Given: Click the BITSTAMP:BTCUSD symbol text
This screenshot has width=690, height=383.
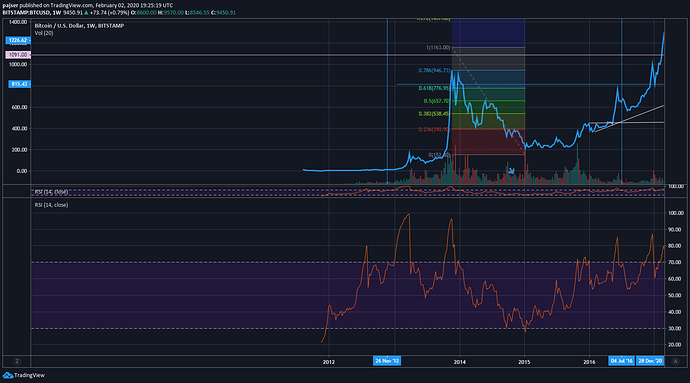Looking at the screenshot, I should [x=26, y=13].
